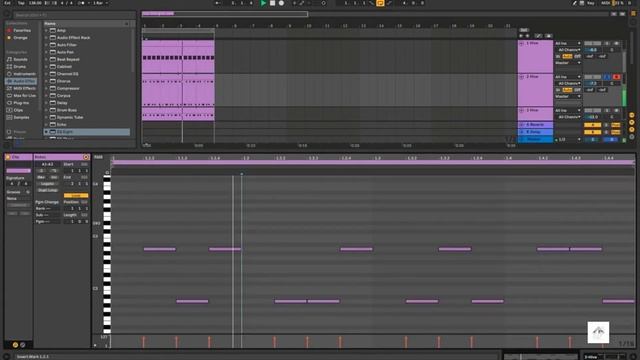Select the A Reverb return track
Viewport: 640px width, 360px height.
(x=536, y=124)
